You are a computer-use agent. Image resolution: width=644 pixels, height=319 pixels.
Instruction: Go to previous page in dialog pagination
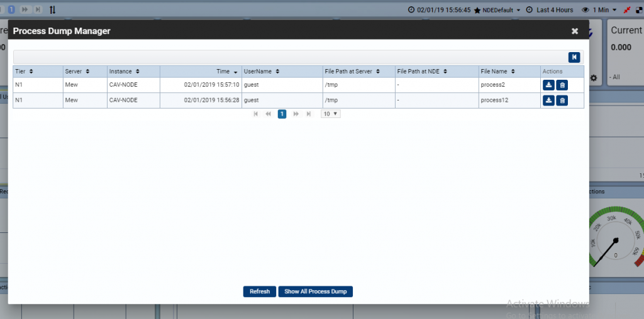pyautogui.click(x=268, y=114)
